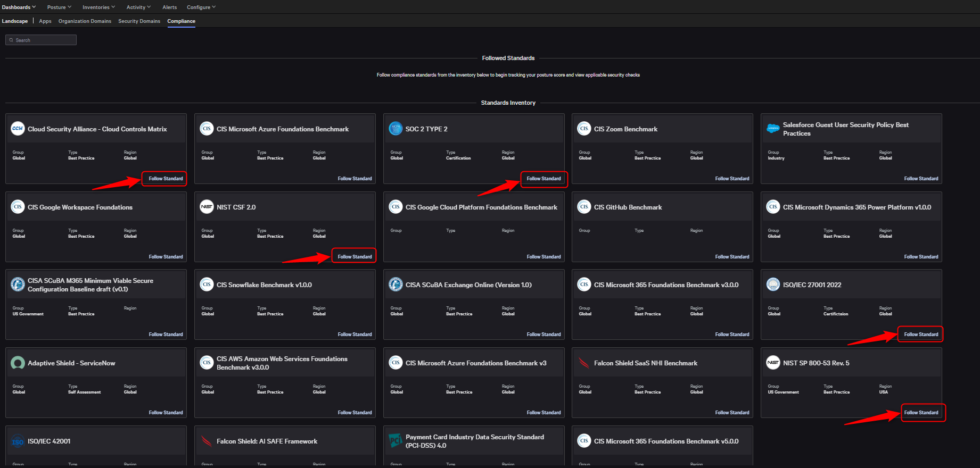The width and height of the screenshot is (980, 468).
Task: Follow Standard for Salesforce Guest User Policy
Action: point(921,179)
